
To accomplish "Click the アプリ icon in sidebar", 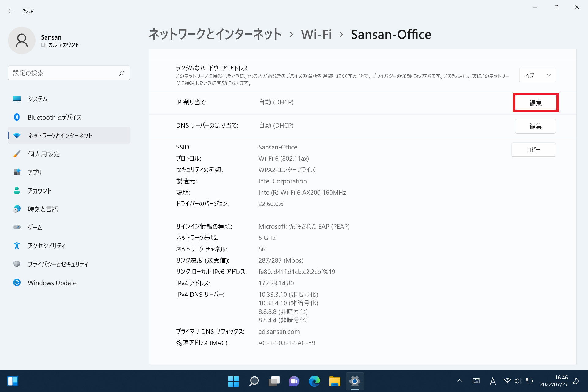I will tap(17, 172).
